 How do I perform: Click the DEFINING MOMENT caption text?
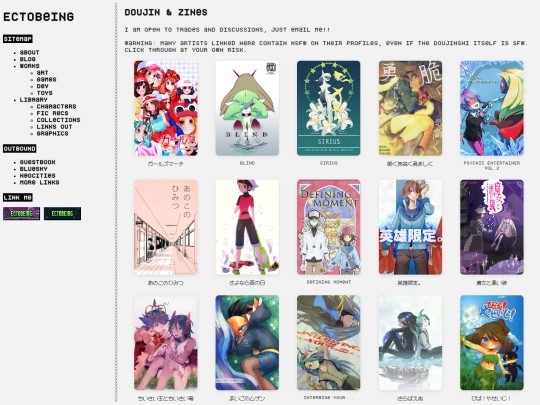tap(329, 282)
